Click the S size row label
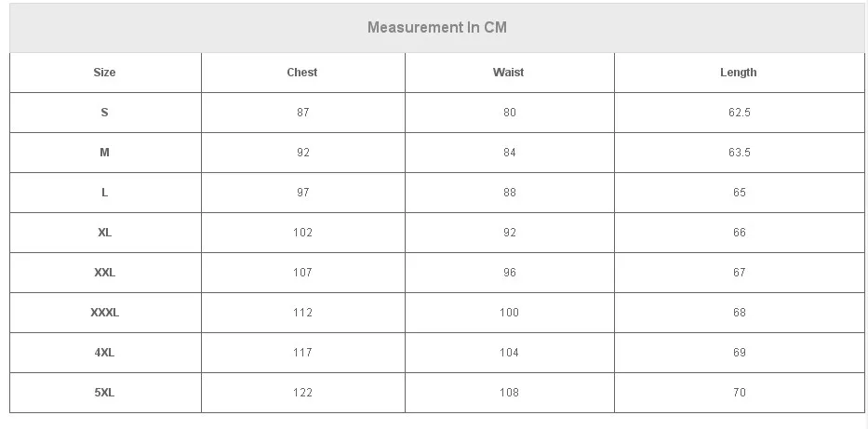This screenshot has width=868, height=429. (x=104, y=113)
